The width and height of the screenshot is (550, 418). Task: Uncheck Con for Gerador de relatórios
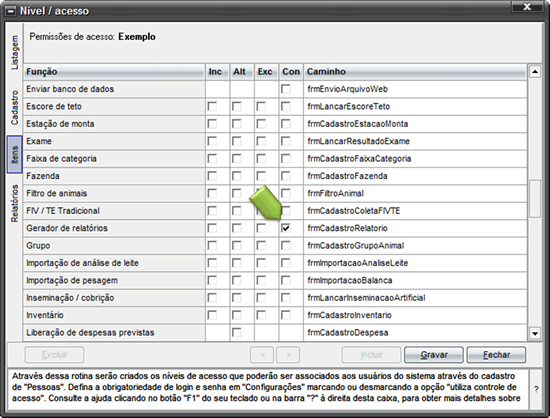coord(286,228)
